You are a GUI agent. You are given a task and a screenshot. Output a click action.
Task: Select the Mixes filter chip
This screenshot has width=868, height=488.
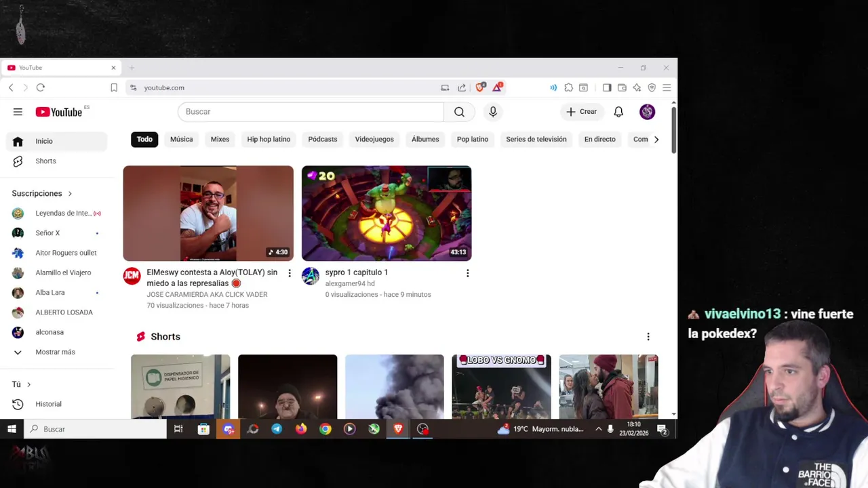click(x=220, y=139)
